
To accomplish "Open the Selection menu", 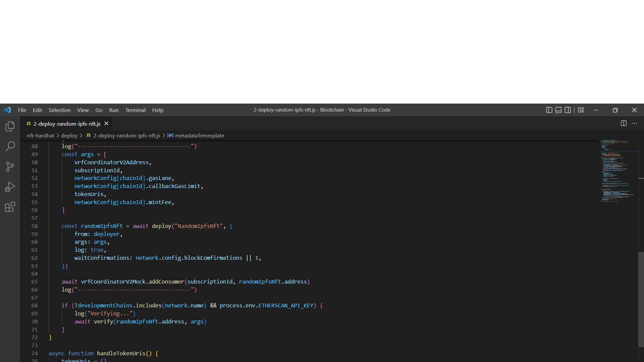I will [x=59, y=110].
